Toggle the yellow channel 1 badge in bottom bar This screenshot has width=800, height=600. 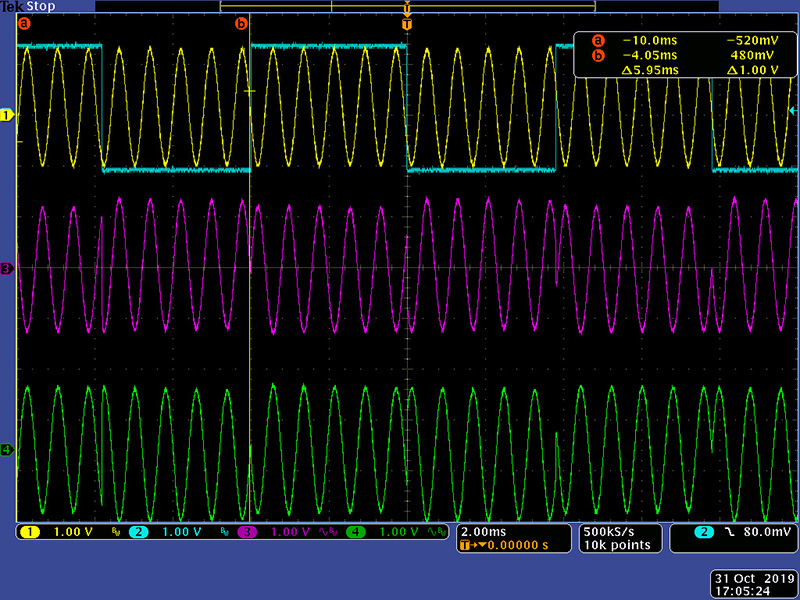[30, 532]
